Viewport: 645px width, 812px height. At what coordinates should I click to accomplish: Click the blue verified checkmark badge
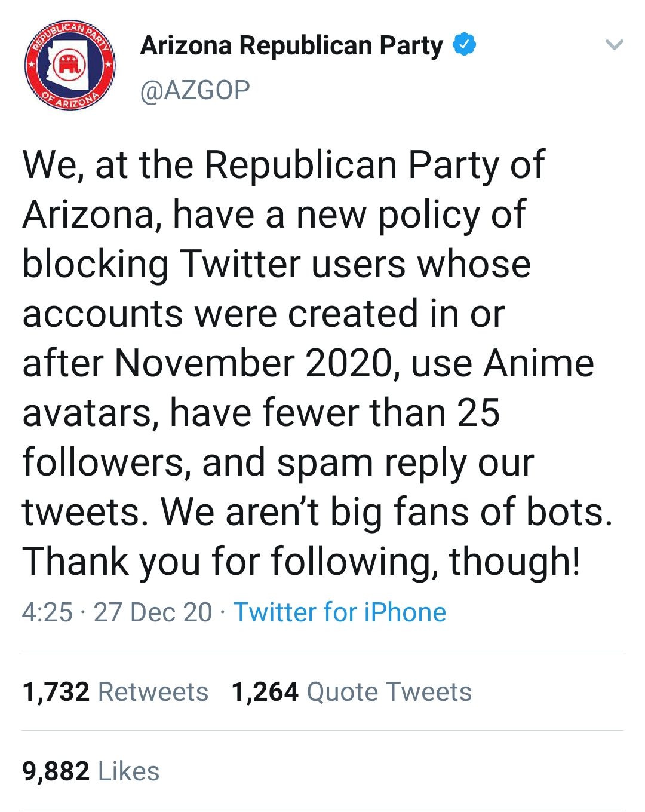click(x=464, y=45)
